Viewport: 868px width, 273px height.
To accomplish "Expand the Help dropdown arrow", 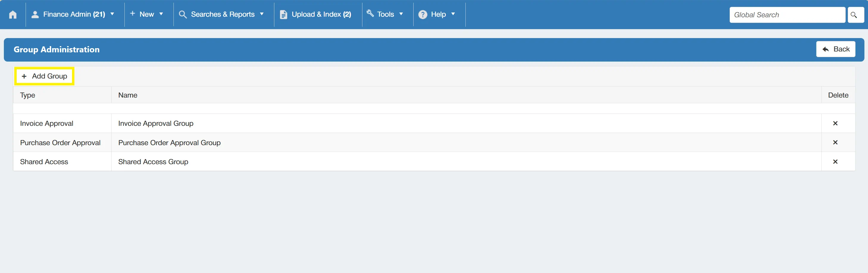I will (453, 14).
